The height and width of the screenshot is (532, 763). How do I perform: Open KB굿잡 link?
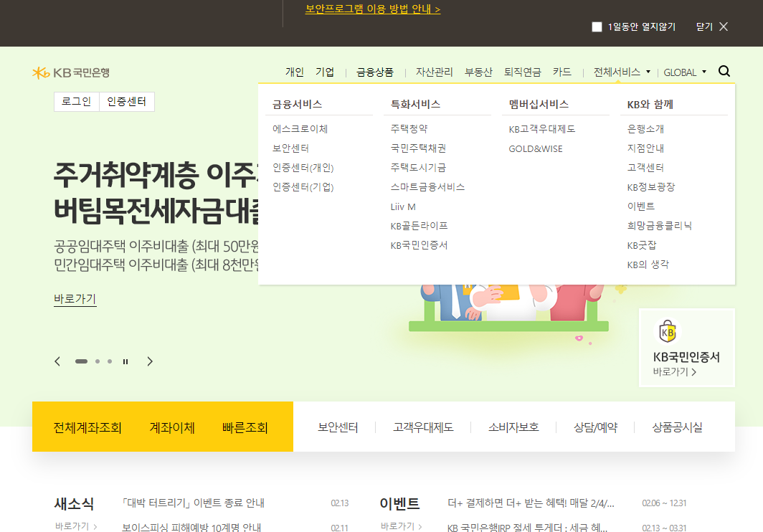click(641, 245)
